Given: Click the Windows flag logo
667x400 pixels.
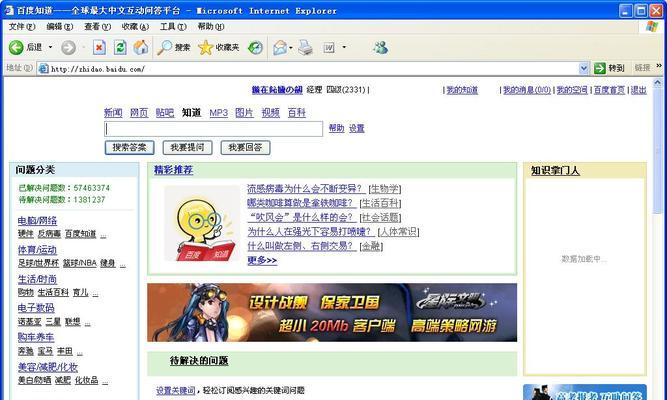Looking at the screenshot, I should click(x=651, y=26).
